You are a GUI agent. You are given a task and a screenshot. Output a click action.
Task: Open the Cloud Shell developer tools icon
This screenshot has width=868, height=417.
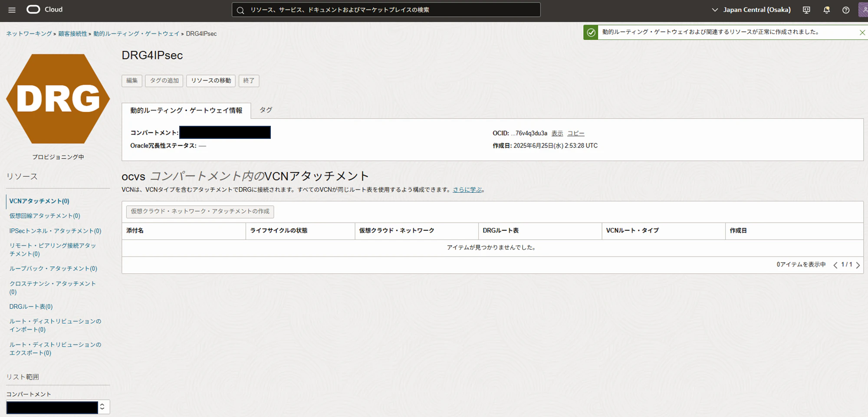[806, 10]
